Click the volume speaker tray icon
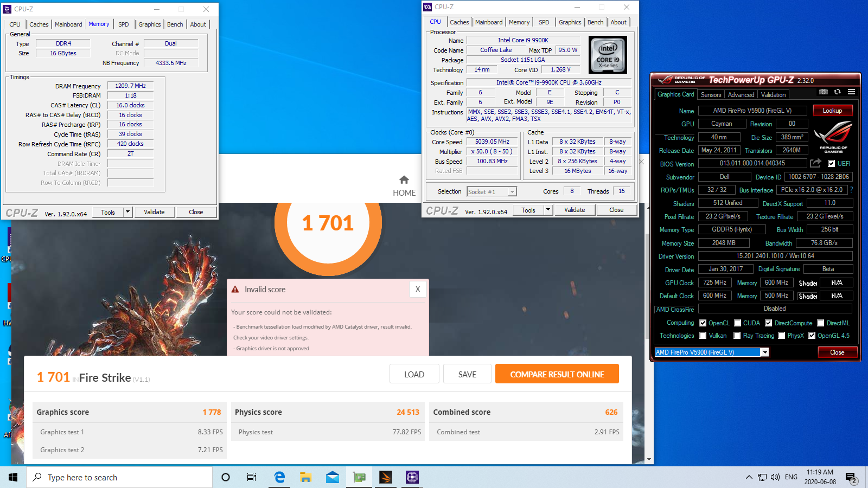 pyautogui.click(x=775, y=477)
